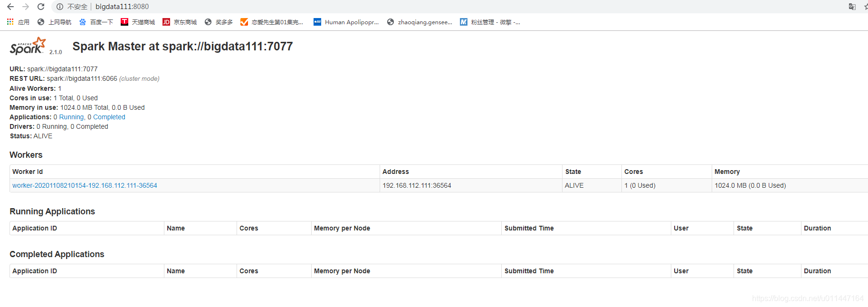Click the browser forward arrow

(x=26, y=7)
